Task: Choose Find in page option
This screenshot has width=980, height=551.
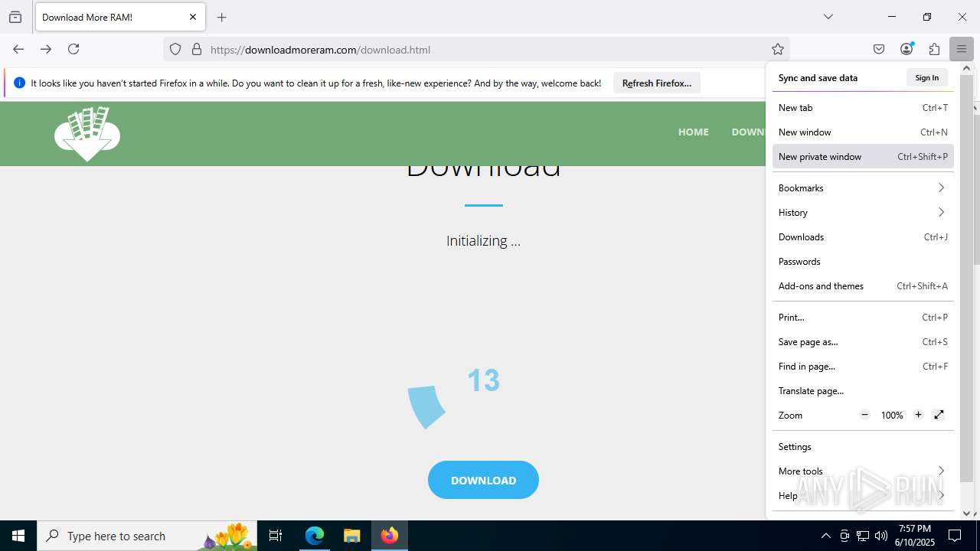Action: click(x=863, y=367)
